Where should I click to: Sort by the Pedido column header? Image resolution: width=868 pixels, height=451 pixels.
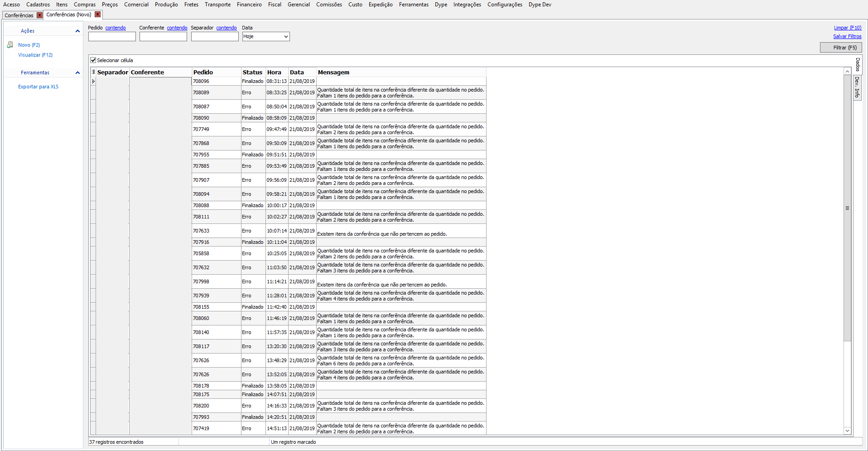[x=217, y=73]
